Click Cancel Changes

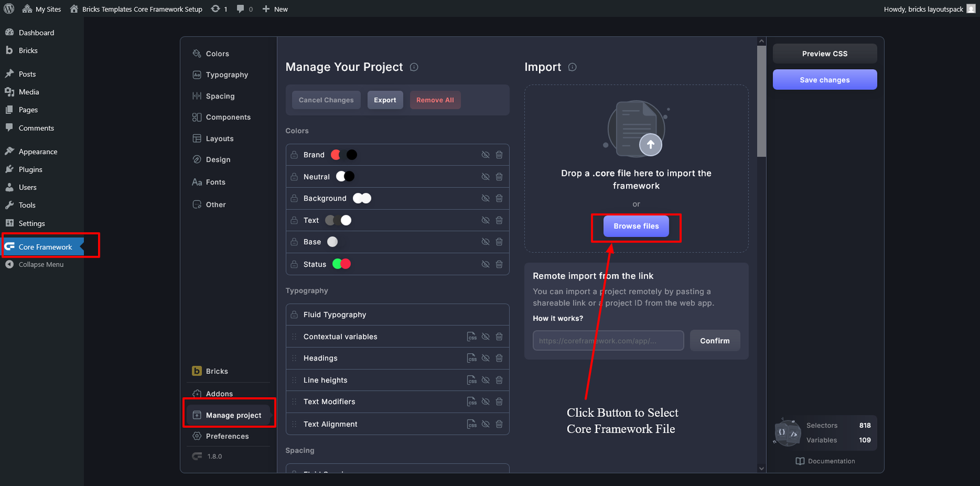(x=326, y=100)
